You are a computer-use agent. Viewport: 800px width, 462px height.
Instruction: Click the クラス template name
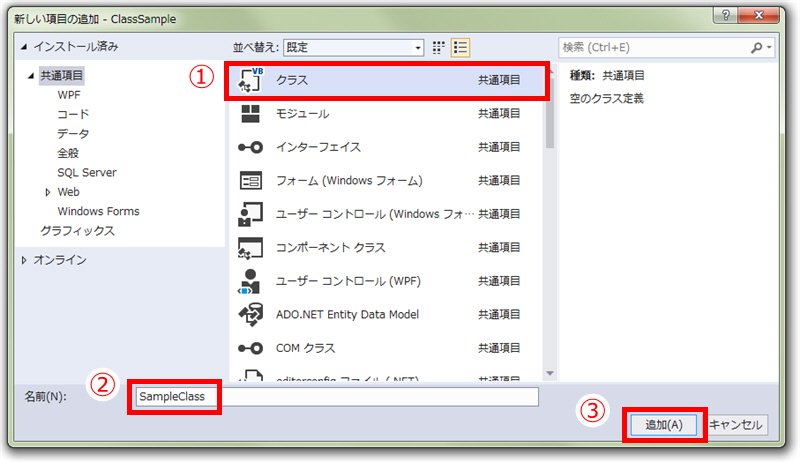[x=292, y=81]
